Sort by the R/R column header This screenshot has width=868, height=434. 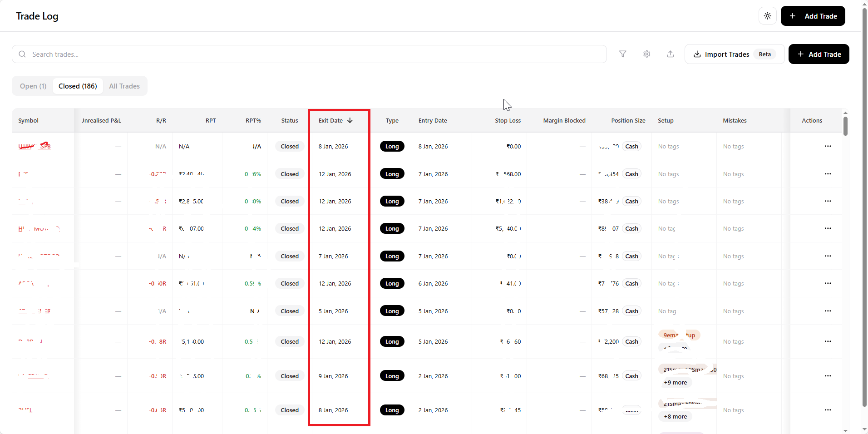(161, 120)
